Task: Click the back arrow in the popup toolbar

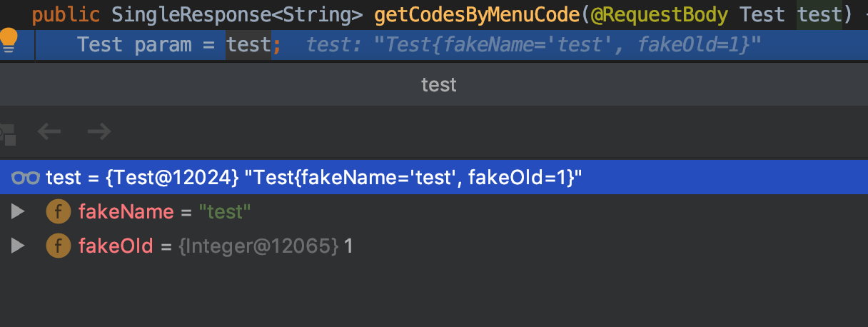Action: click(49, 131)
